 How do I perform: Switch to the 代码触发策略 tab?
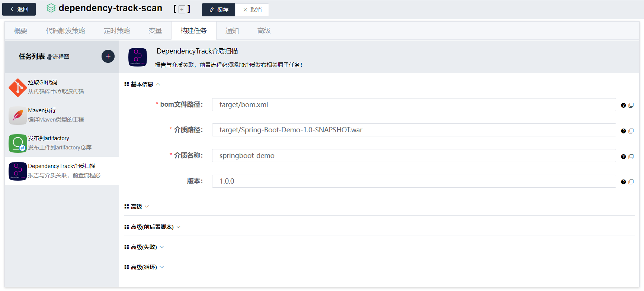[65, 31]
